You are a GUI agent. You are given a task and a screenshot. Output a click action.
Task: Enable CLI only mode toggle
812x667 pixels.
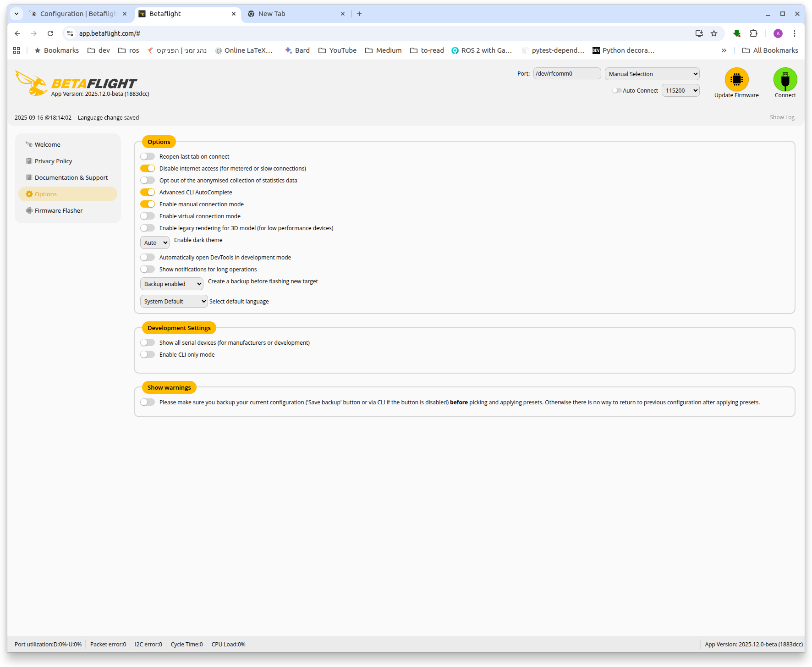coord(148,355)
